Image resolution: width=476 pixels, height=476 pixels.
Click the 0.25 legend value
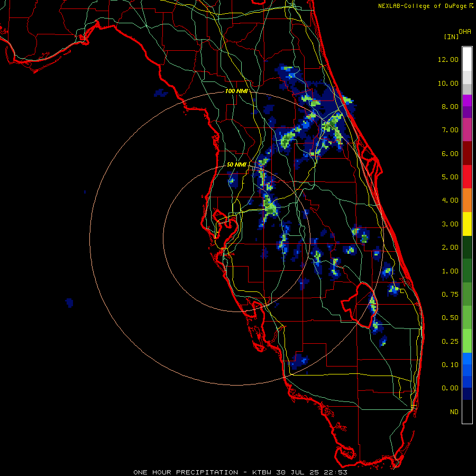point(450,342)
